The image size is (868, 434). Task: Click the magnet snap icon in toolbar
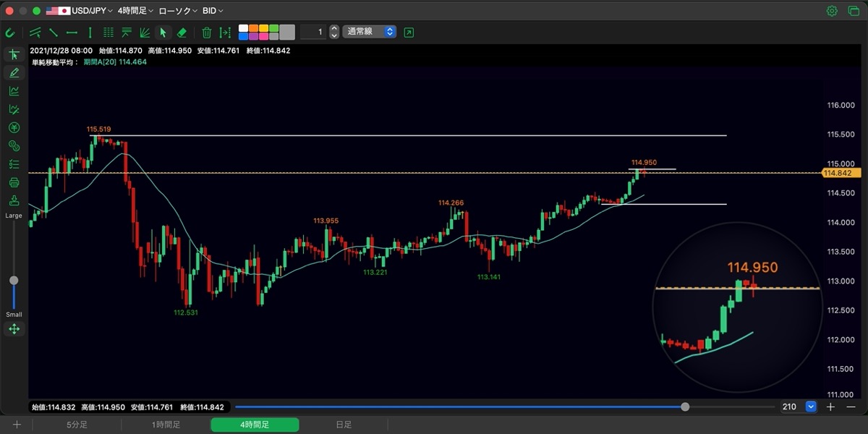[10, 33]
